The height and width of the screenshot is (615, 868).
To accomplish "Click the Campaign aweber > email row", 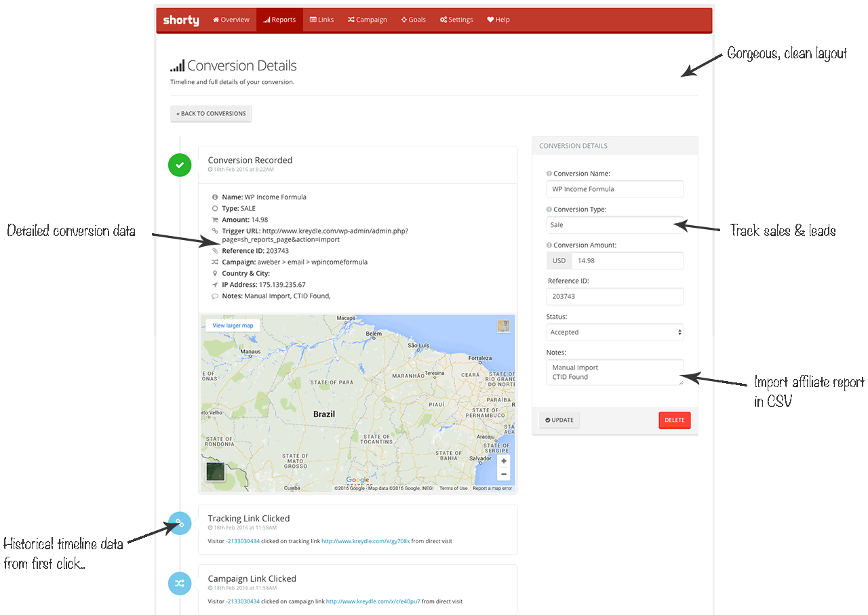I will coord(294,262).
